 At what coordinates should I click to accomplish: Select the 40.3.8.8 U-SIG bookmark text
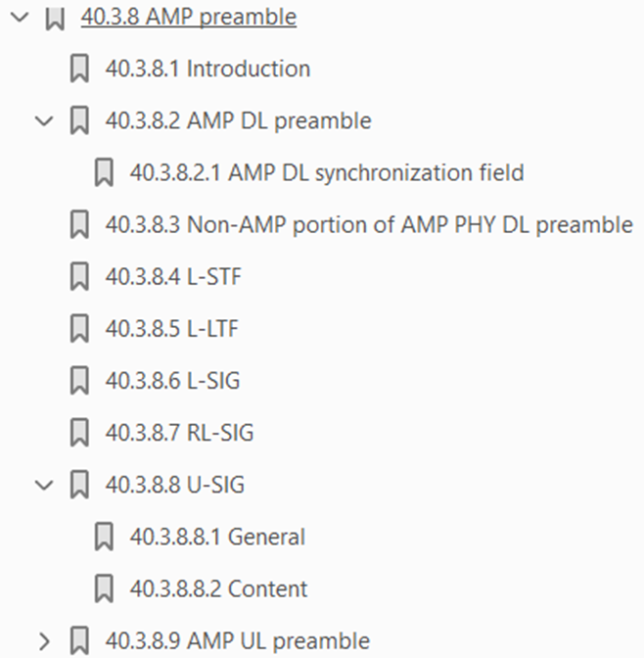pyautogui.click(x=161, y=485)
